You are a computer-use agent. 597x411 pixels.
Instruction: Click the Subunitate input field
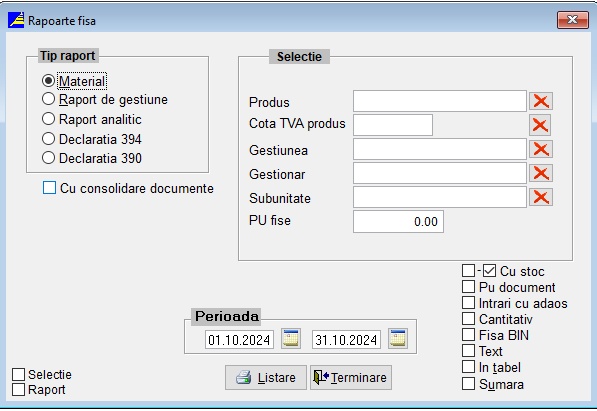click(x=440, y=197)
